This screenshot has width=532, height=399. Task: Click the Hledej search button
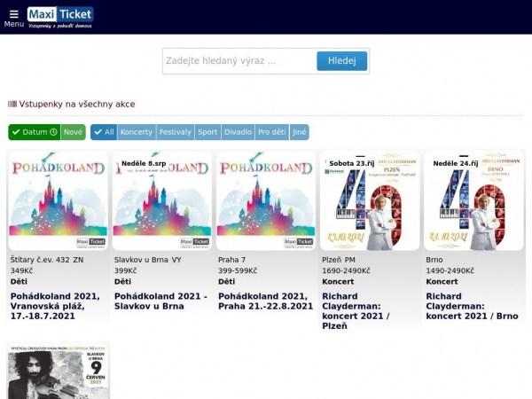341,61
